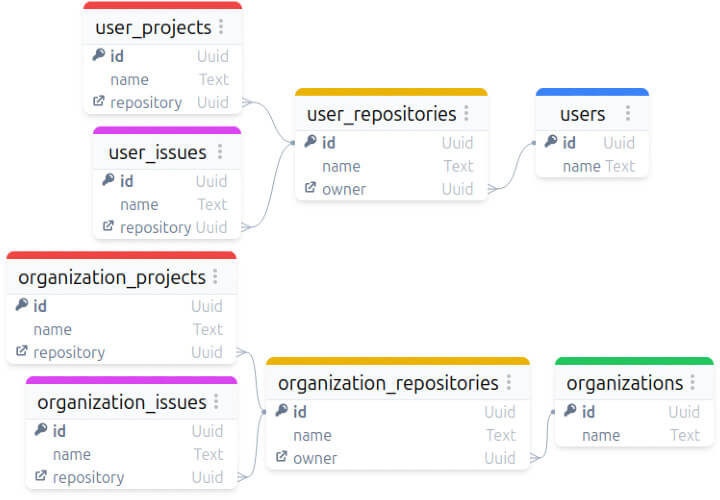Select the organization_repositories table header

click(x=388, y=383)
